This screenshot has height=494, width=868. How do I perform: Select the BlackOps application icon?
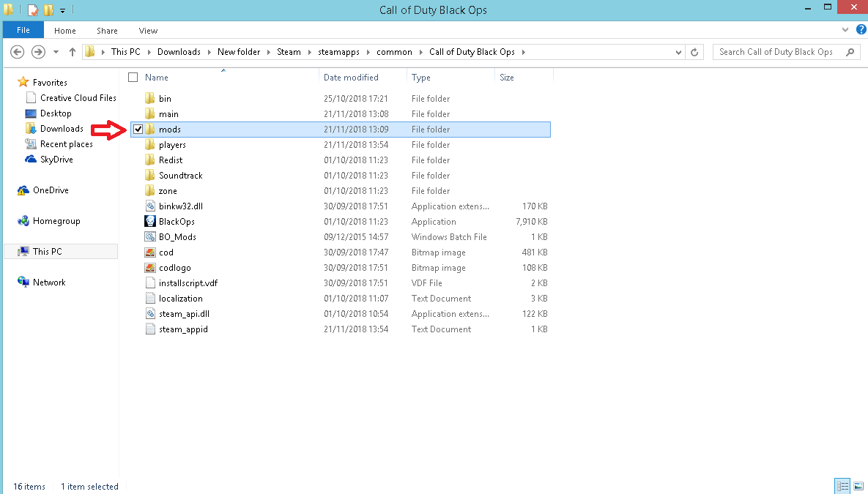(149, 221)
